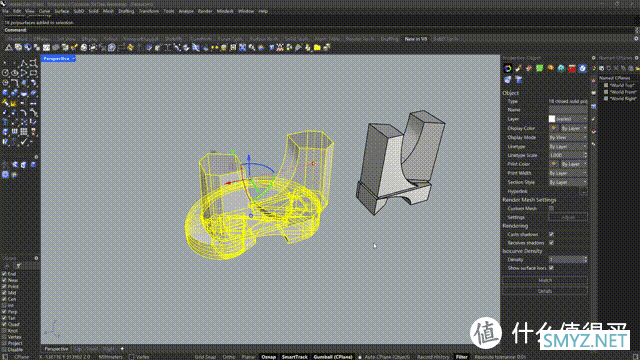
Task: Click the checkmark tool in left toolbar
Action: pyautogui.click(x=23, y=142)
